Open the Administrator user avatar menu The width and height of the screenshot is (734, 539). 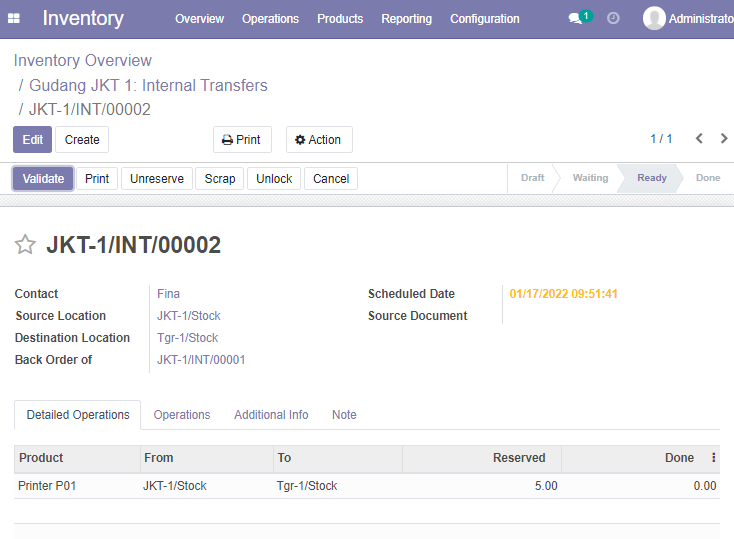pos(688,19)
